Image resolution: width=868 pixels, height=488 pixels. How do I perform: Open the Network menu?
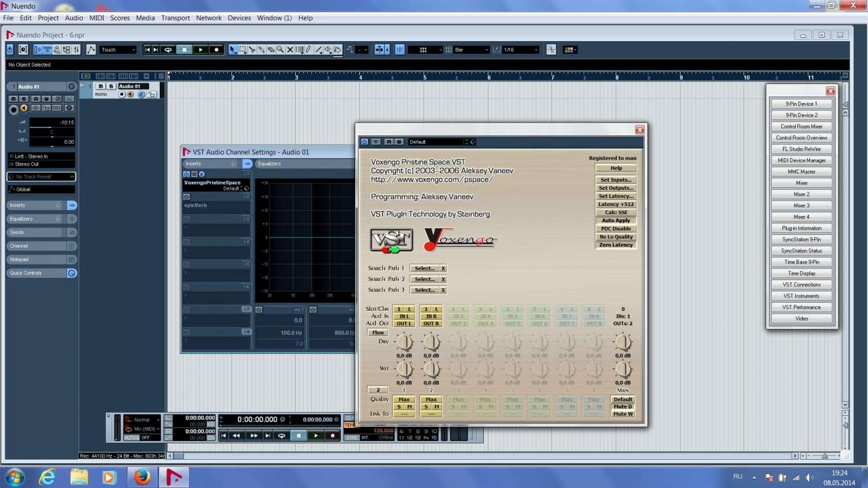[x=209, y=18]
